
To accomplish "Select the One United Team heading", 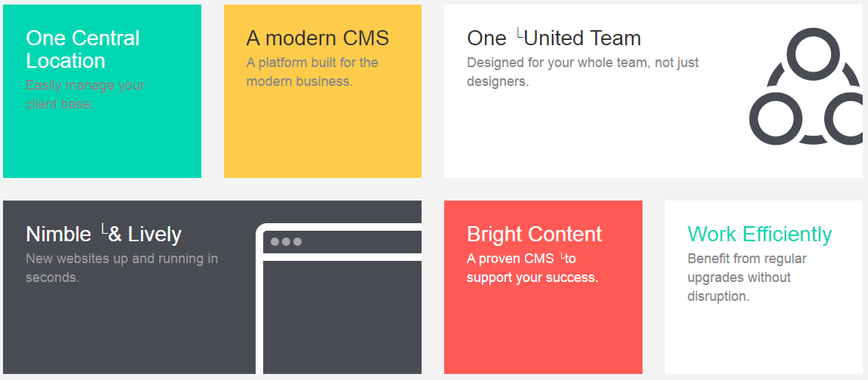I will point(554,38).
